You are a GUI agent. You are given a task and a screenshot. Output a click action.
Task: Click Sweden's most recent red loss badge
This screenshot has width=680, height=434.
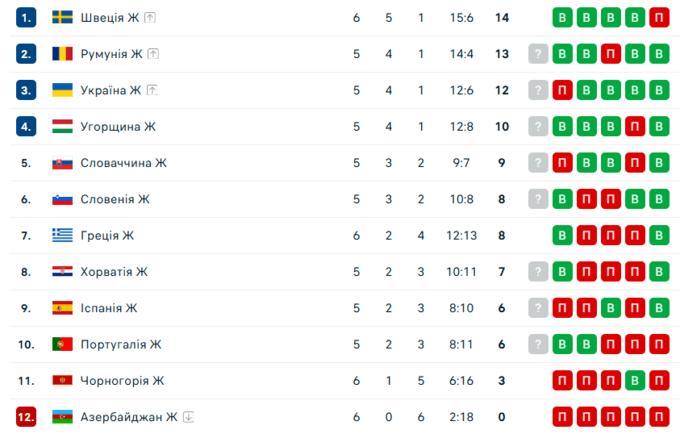[x=659, y=18]
